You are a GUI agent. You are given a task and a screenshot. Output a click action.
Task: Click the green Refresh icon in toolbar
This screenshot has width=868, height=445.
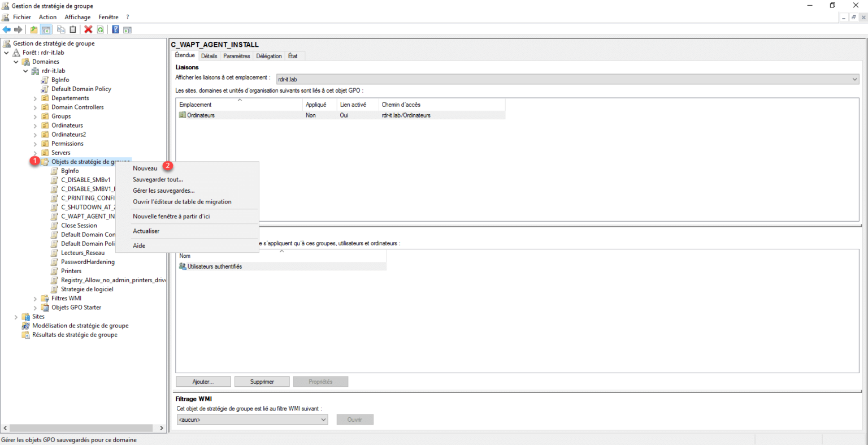[100, 29]
